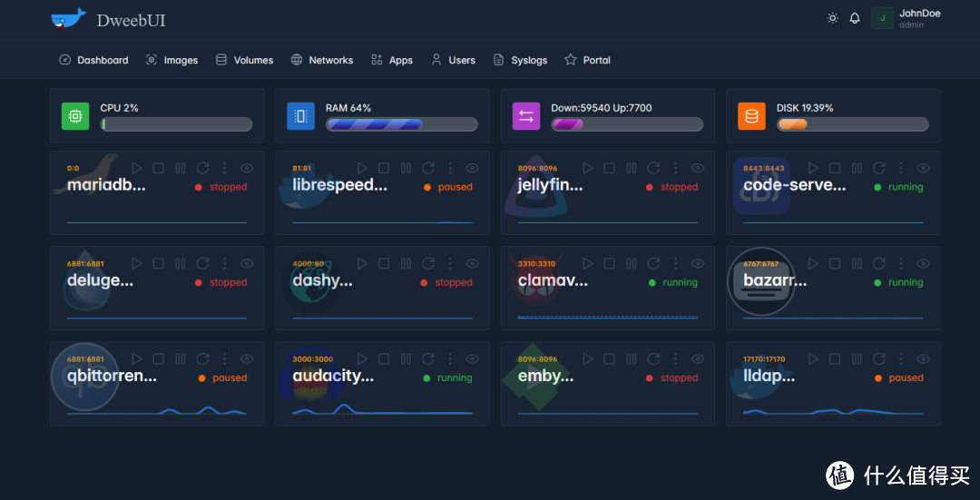Toggle the light/dark theme sun icon
The width and height of the screenshot is (980, 500).
(x=832, y=18)
